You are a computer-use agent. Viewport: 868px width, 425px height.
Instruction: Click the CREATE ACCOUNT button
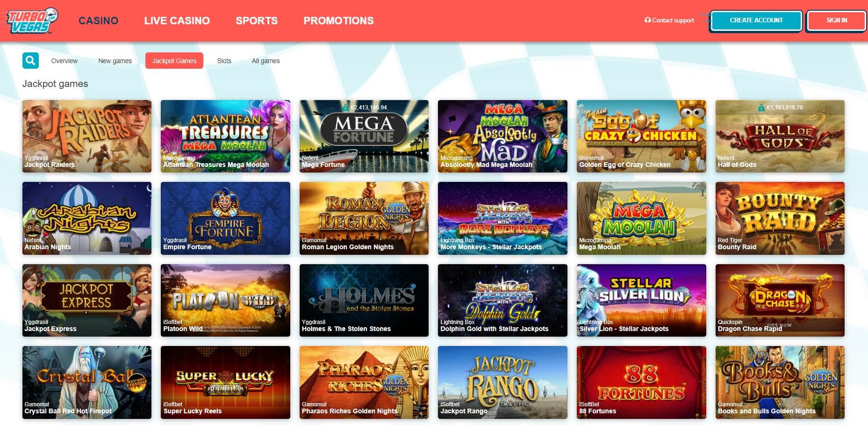(756, 21)
